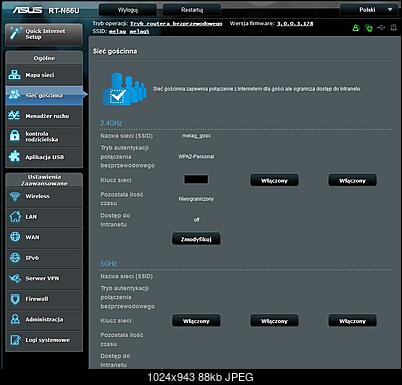Click the blacked-out network key field

[196, 179]
